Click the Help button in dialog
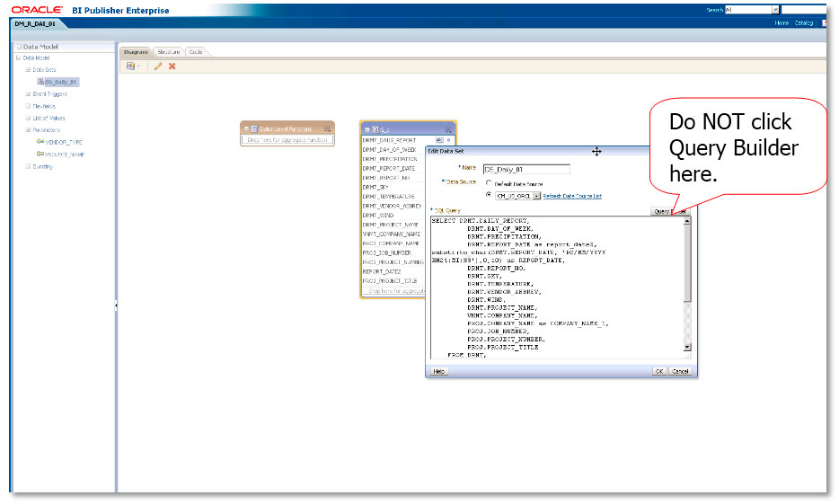The image size is (839, 504). pyautogui.click(x=438, y=371)
